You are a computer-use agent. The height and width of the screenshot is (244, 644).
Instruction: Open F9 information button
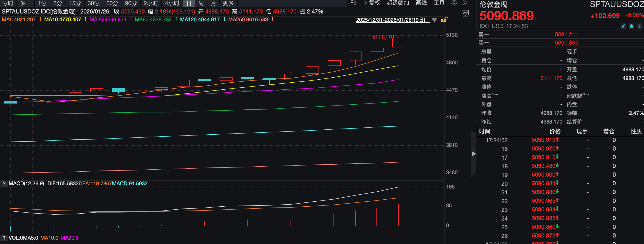(353, 3)
